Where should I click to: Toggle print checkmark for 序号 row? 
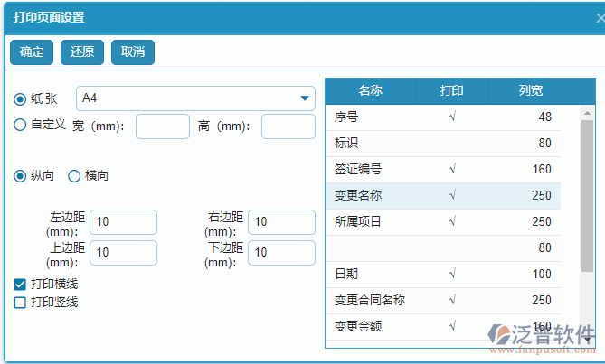451,117
